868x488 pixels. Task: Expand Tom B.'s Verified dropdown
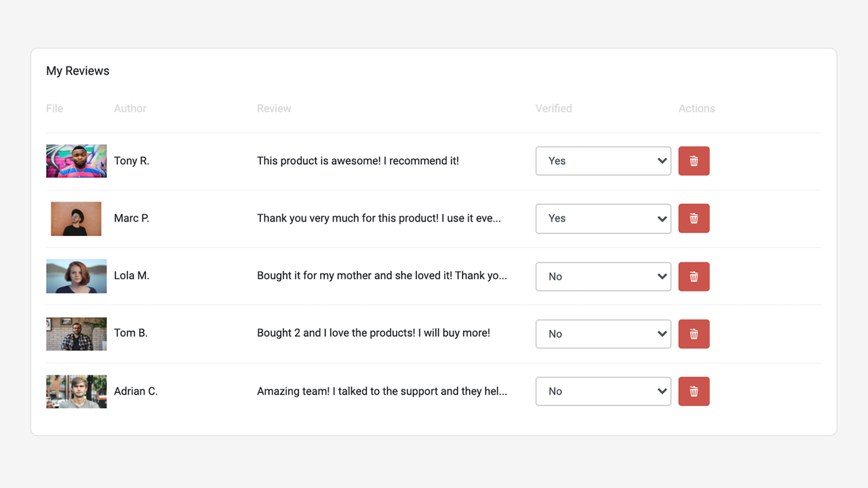[x=603, y=333]
